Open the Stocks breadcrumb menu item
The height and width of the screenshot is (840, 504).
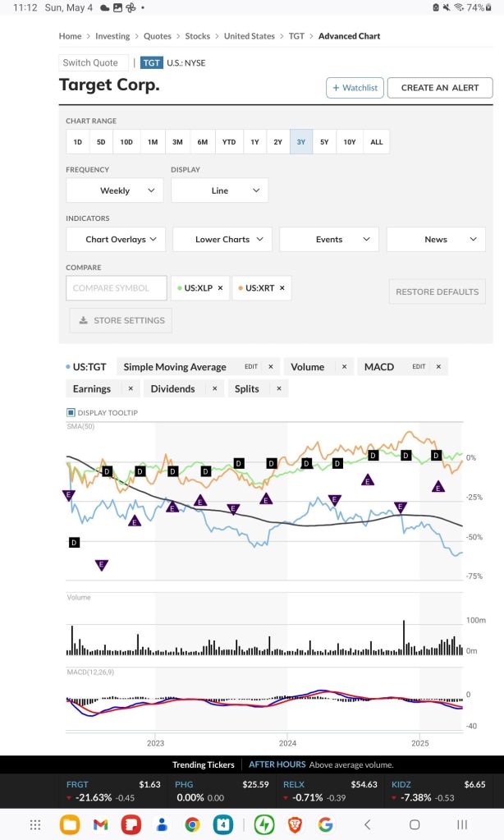click(x=197, y=36)
